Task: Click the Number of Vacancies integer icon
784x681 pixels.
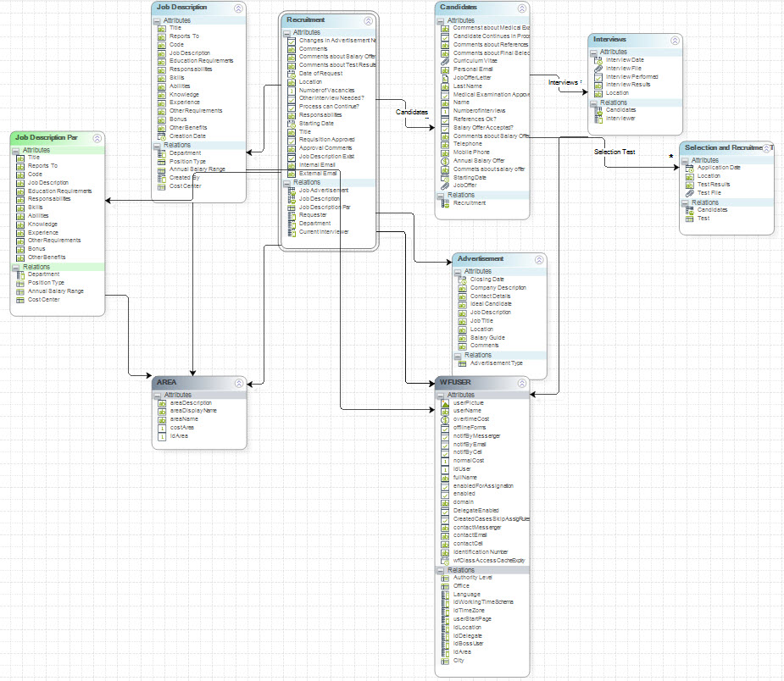Action: [x=291, y=90]
